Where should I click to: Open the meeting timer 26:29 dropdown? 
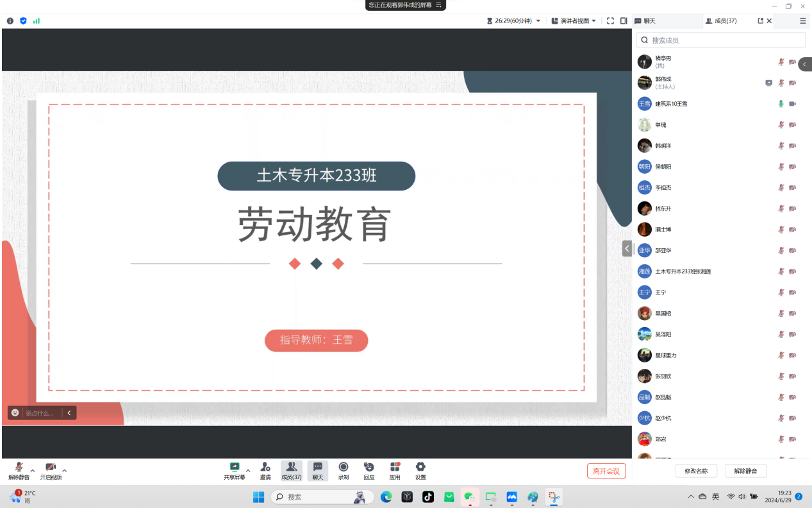(538, 21)
